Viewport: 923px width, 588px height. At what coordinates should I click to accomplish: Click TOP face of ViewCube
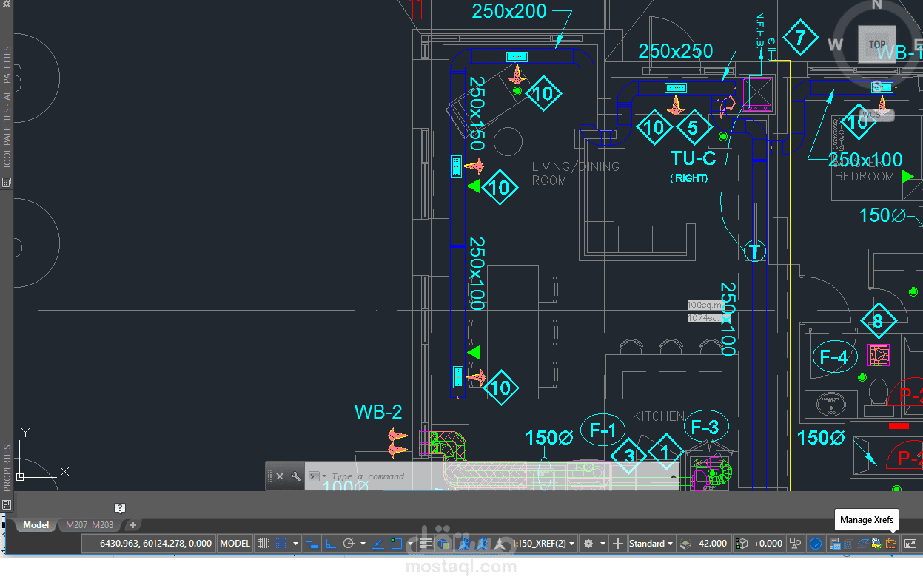click(877, 44)
